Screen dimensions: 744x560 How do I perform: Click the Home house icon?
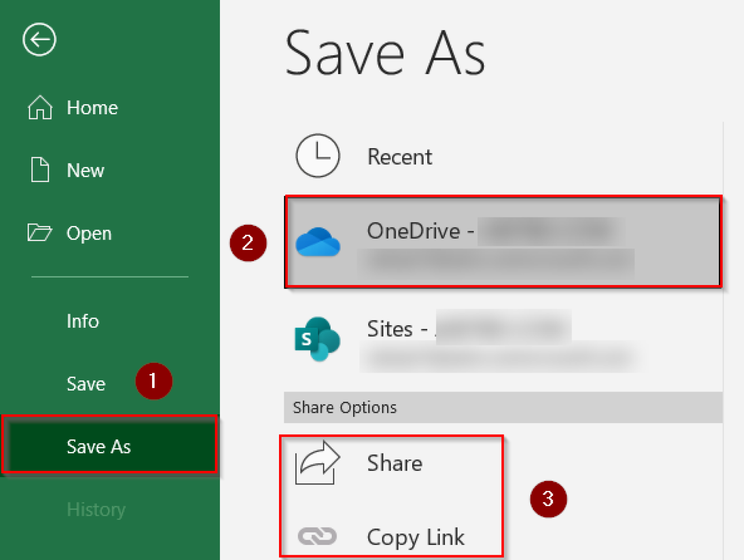[x=40, y=107]
